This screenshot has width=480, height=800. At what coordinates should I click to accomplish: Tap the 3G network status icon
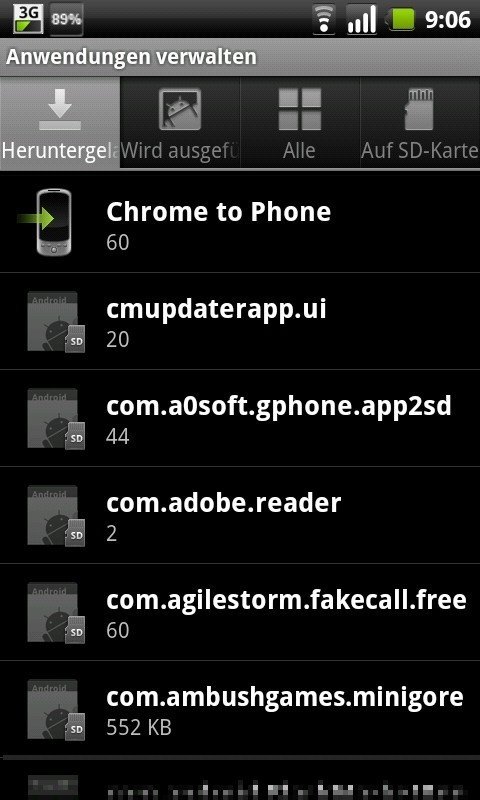(29, 19)
